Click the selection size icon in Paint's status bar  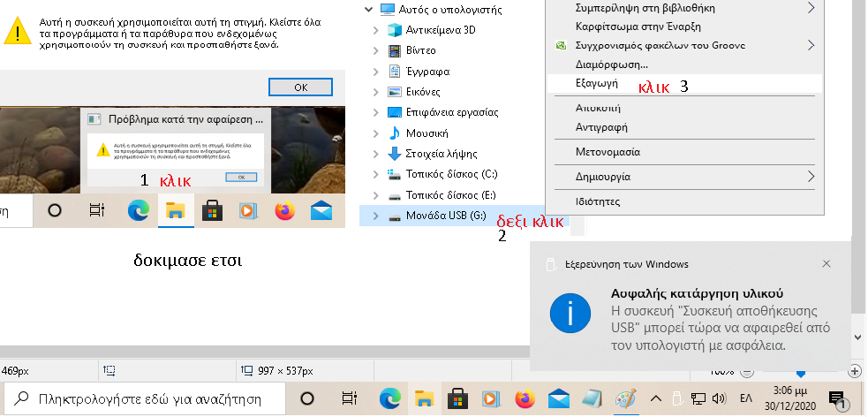click(247, 370)
